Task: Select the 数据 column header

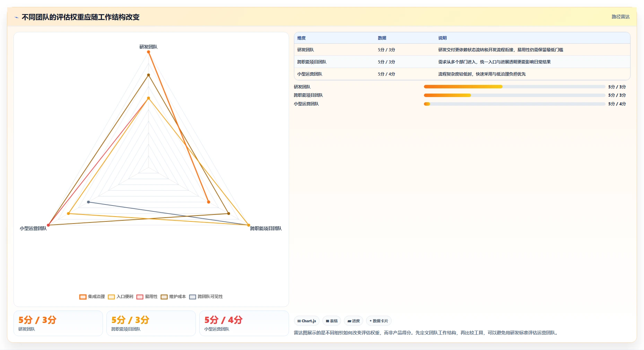Action: click(x=382, y=38)
